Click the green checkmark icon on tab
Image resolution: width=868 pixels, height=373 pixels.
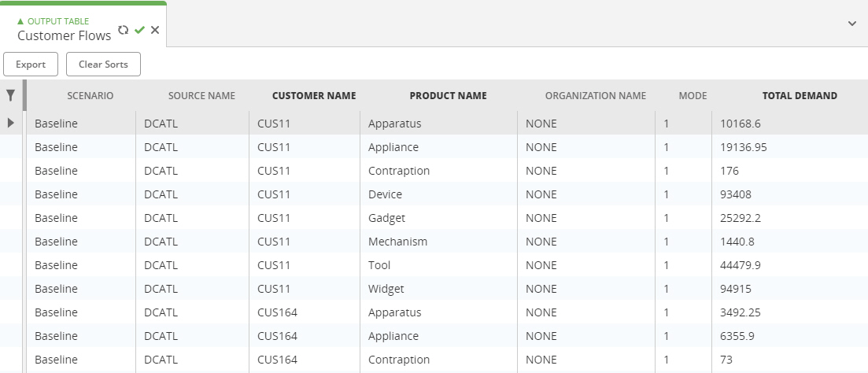click(x=139, y=30)
